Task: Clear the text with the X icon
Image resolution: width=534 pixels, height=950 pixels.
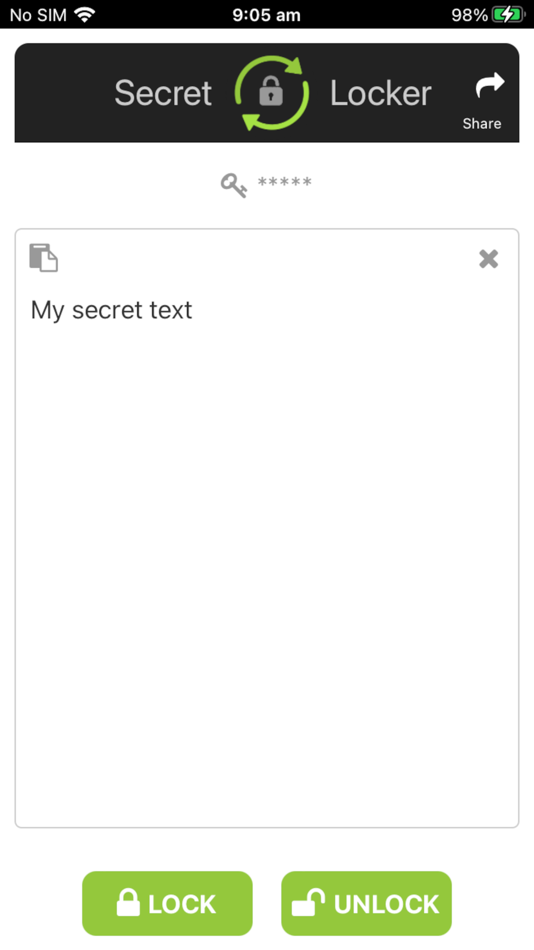Action: 489,259
